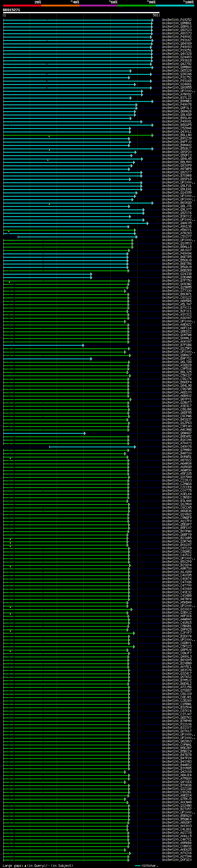Select hit label UniRef100_B7FT50
The image size is (197, 868).
[x=177, y=281]
